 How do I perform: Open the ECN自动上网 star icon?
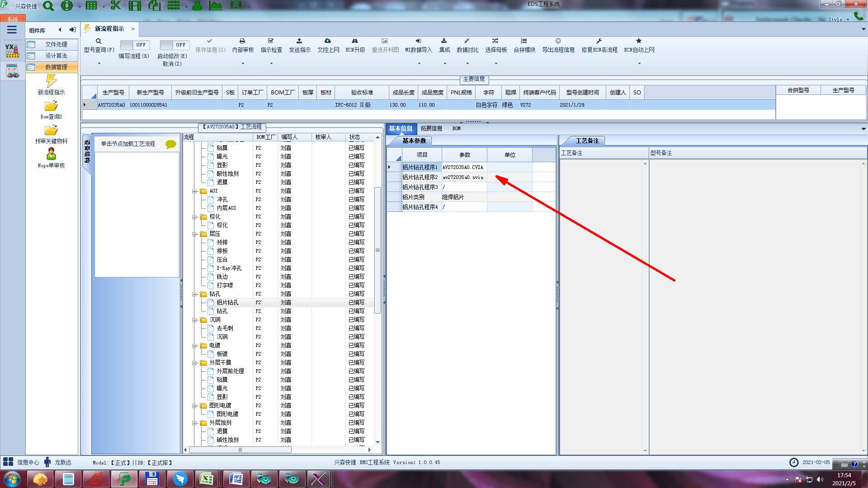point(639,41)
